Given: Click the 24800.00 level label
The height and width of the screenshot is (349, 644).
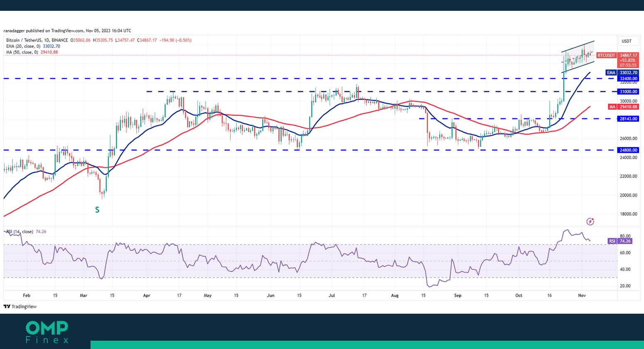Looking at the screenshot, I should click(629, 150).
